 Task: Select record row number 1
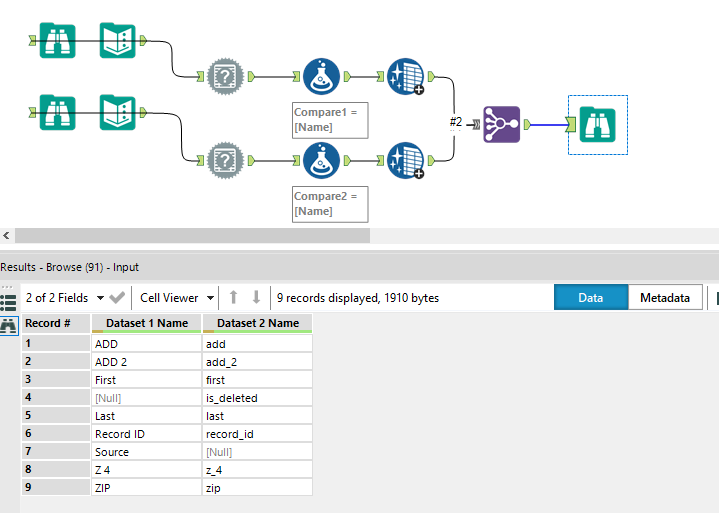pos(55,344)
